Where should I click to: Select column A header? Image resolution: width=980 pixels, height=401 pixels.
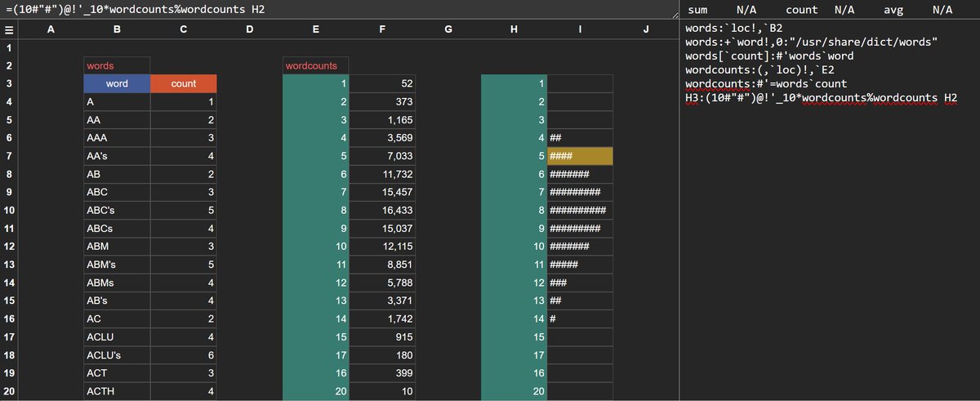pyautogui.click(x=51, y=30)
